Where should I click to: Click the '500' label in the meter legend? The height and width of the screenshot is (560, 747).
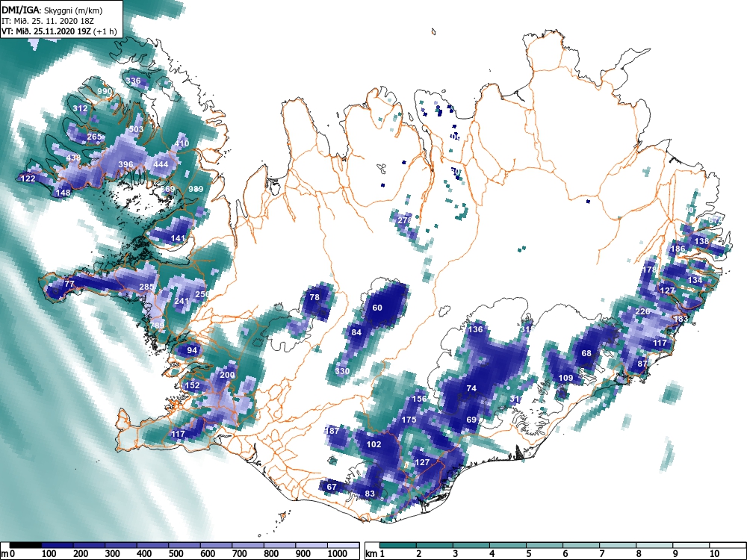[x=176, y=554]
